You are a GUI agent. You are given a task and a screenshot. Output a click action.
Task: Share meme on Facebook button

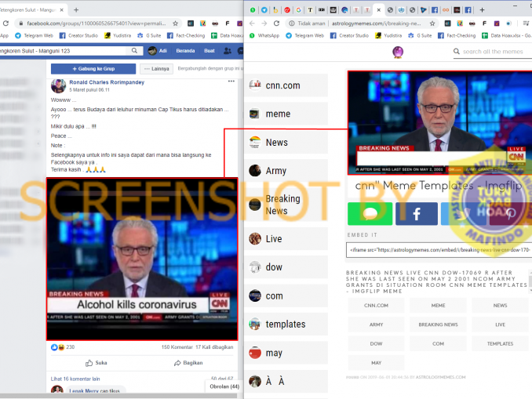pyautogui.click(x=417, y=214)
